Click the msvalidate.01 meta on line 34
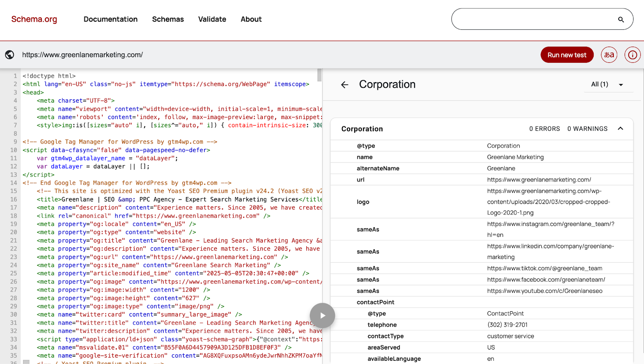This screenshot has width=644, height=364. (164, 348)
